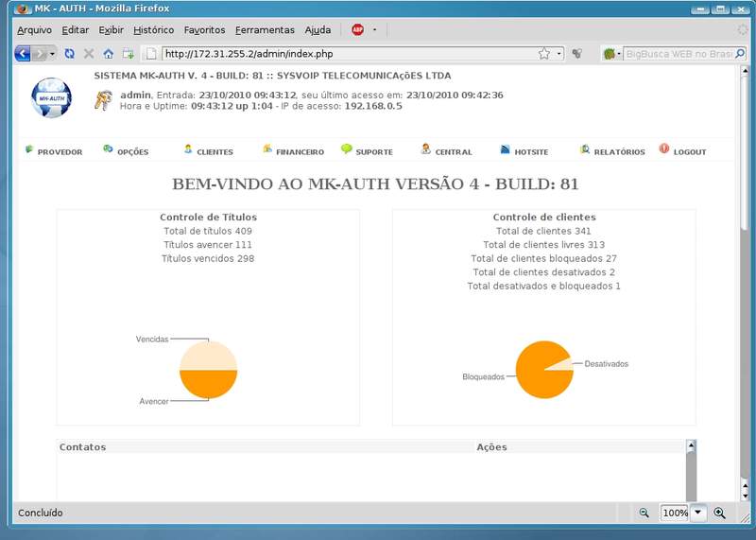Click the MK-AUTH globe logo

click(51, 98)
